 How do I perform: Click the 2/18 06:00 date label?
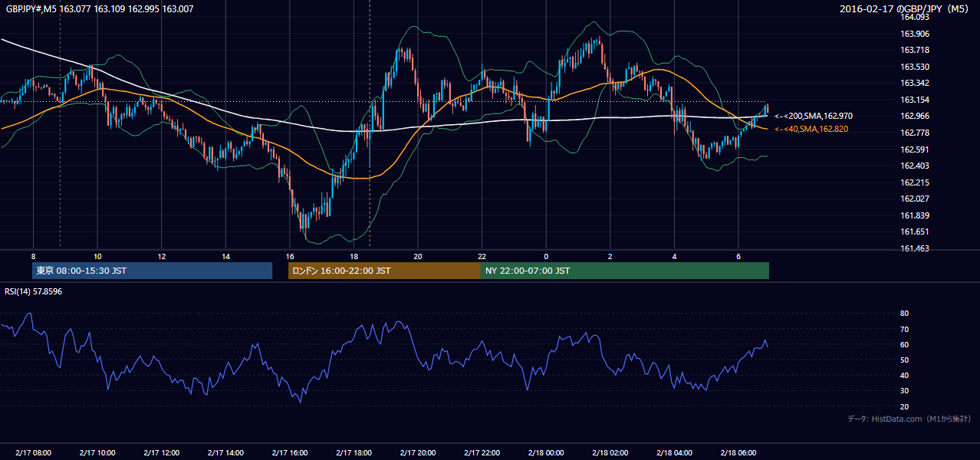point(738,453)
